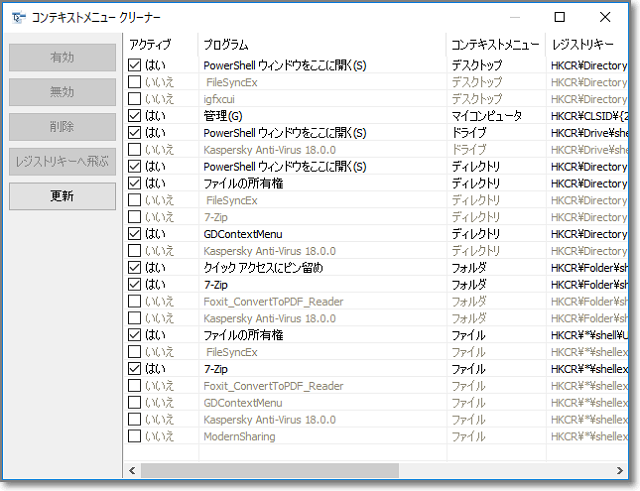This screenshot has width=640, height=491.
Task: Enable the igfxcui checkbox
Action: [135, 99]
